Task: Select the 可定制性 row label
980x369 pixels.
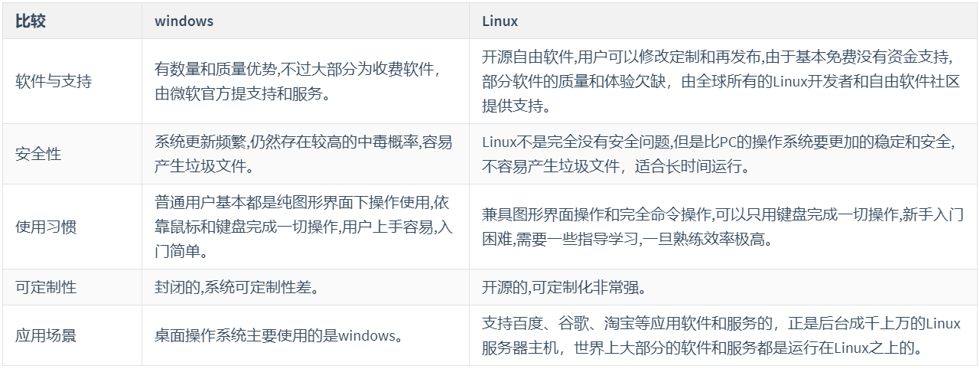Action: [x=46, y=287]
